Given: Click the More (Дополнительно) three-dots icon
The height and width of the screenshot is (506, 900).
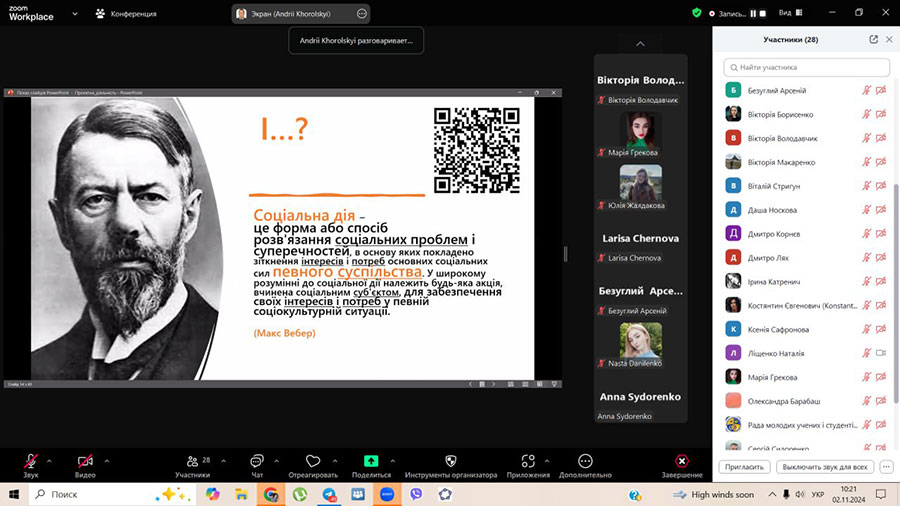Looking at the screenshot, I should tap(585, 461).
